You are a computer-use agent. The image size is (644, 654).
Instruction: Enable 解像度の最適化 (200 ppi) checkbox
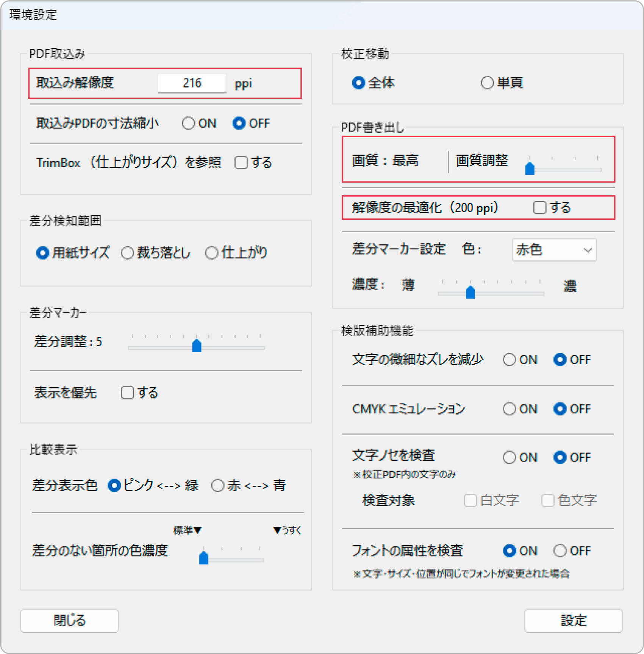click(539, 208)
